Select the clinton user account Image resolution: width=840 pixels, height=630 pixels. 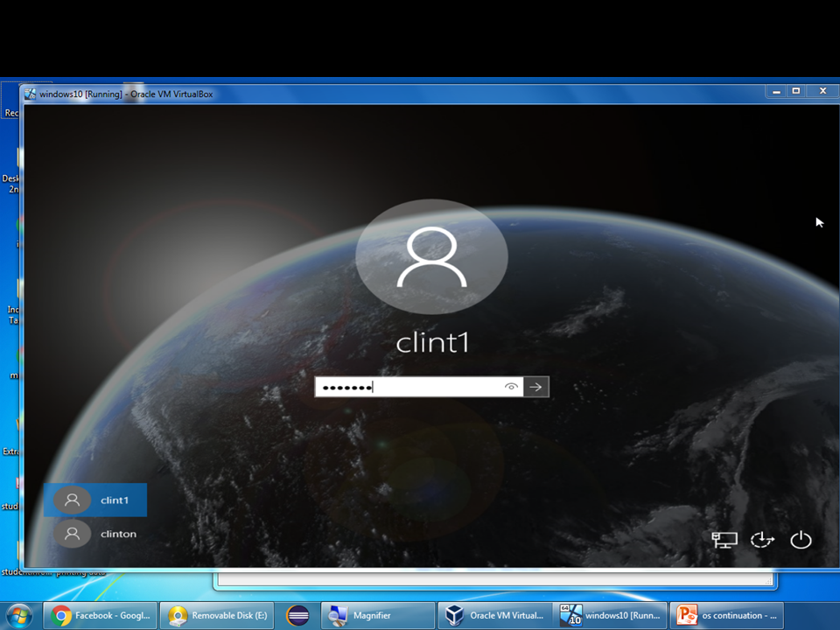click(118, 534)
